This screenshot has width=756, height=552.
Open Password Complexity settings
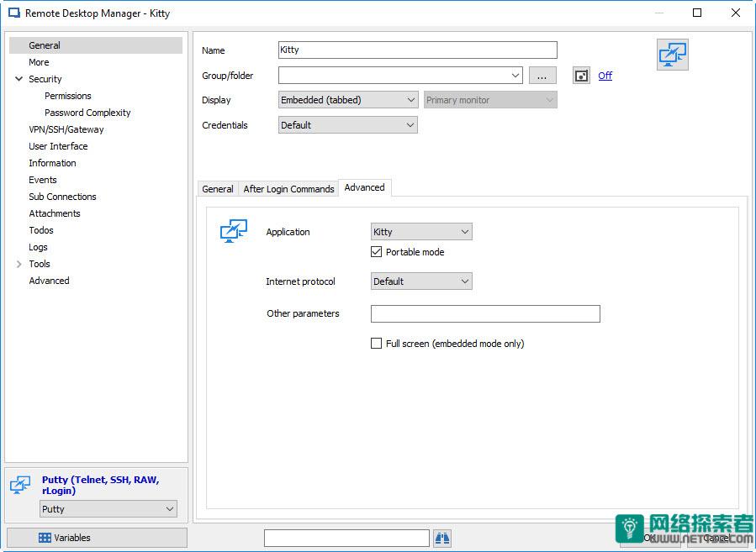click(x=87, y=113)
